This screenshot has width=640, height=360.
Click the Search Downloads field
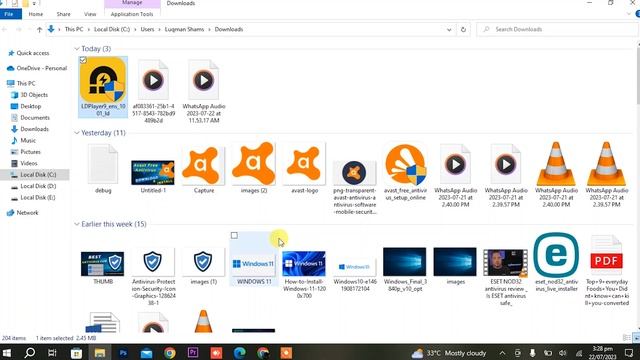coord(557,29)
